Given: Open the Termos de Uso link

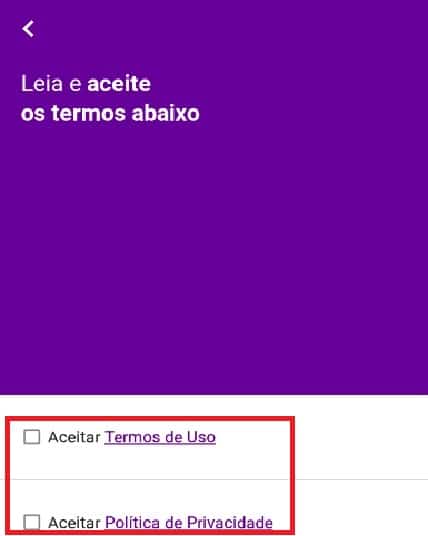Looking at the screenshot, I should click(160, 437).
